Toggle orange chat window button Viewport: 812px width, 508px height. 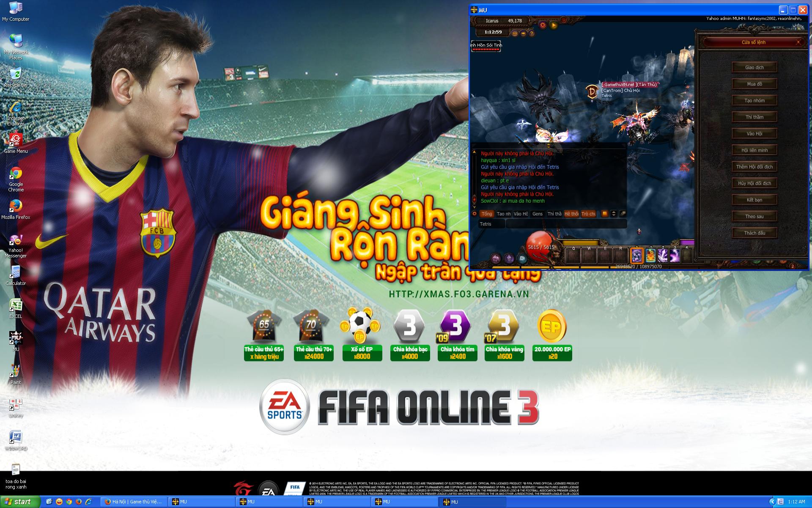pyautogui.click(x=605, y=214)
